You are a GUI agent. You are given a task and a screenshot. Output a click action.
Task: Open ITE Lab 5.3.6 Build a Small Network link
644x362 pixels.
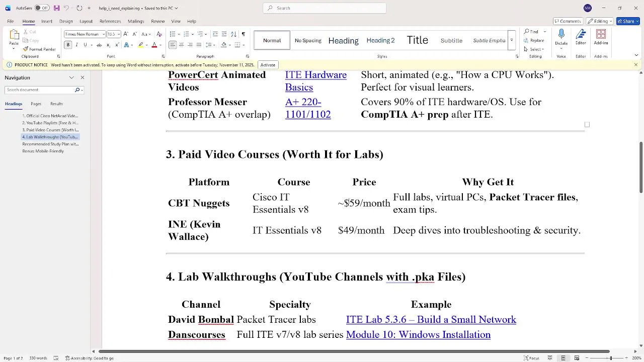(431, 320)
